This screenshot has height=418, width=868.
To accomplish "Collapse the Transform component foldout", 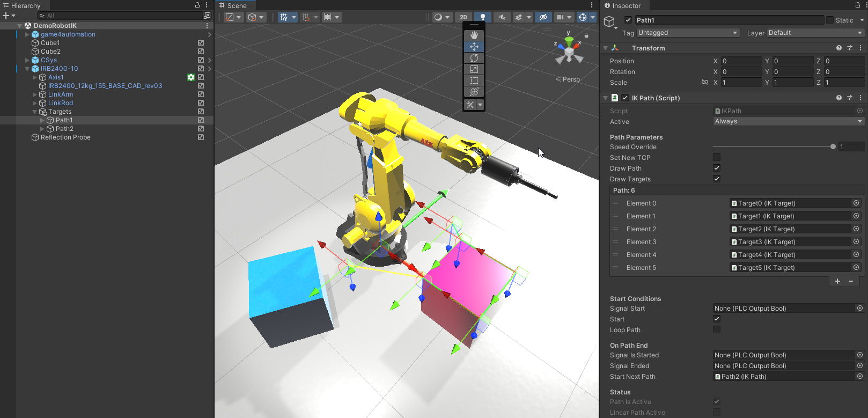I will (x=606, y=48).
